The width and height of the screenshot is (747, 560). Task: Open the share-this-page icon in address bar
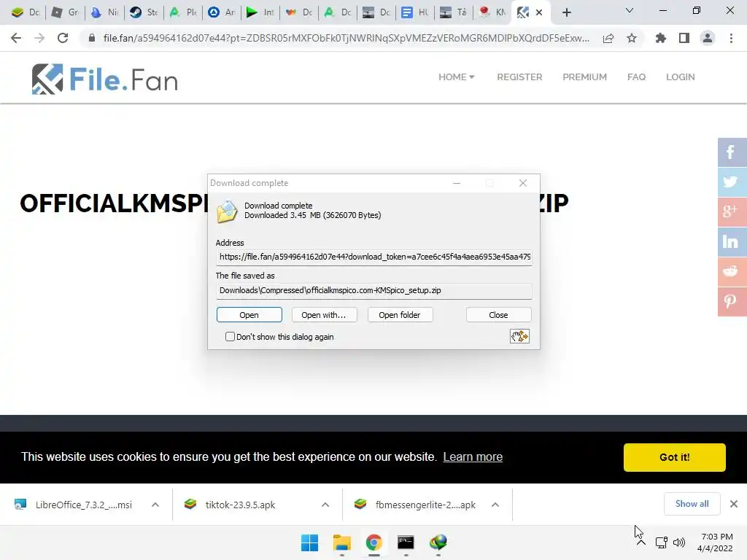click(x=608, y=38)
